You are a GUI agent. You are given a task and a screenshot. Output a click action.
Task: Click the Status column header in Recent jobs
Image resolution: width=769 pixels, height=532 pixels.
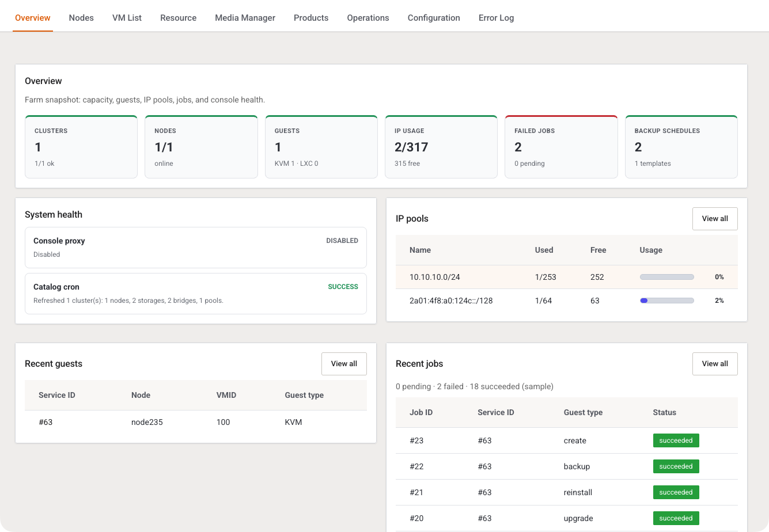664,412
